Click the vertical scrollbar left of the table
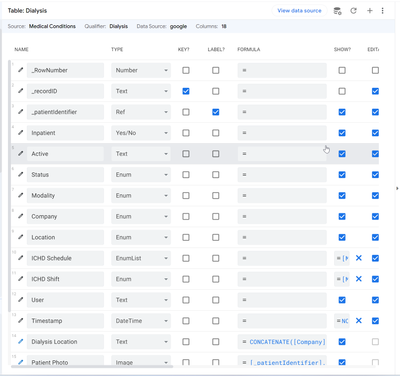 pos(9,186)
